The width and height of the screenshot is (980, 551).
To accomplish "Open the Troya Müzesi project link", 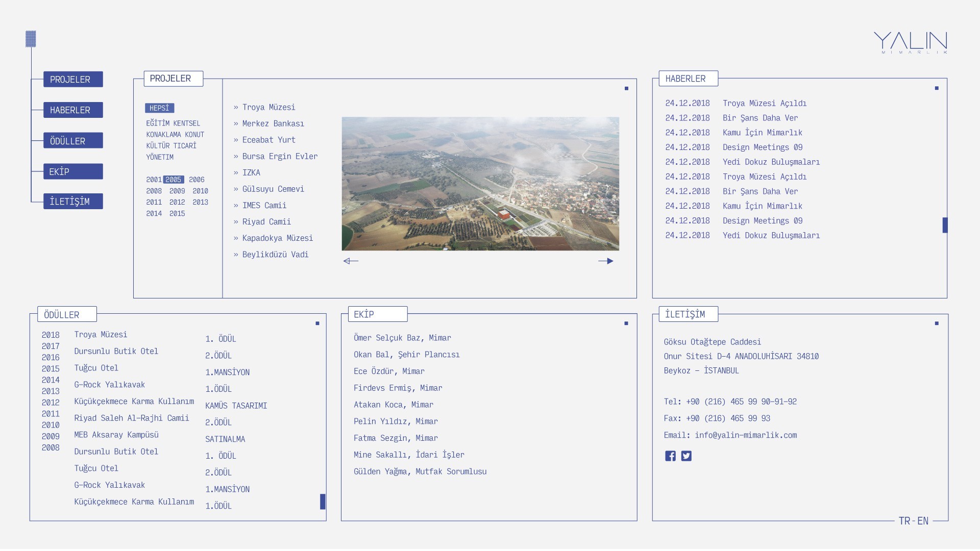I will [268, 107].
